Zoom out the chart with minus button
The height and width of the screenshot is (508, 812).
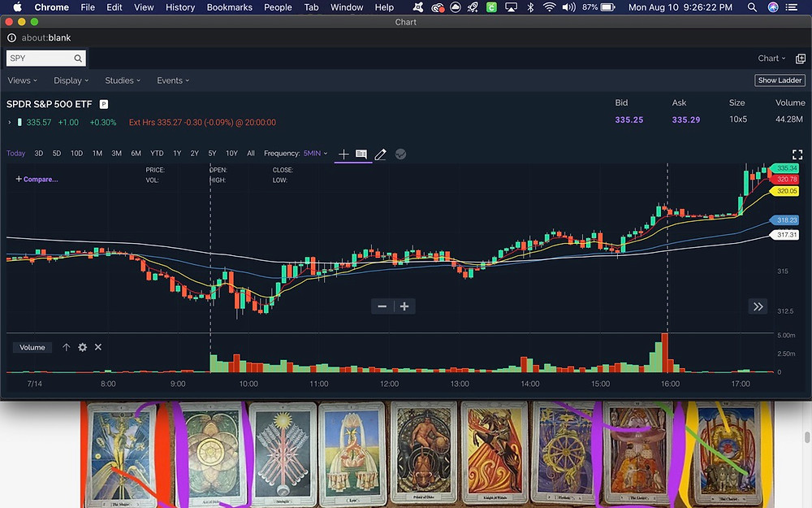[382, 306]
